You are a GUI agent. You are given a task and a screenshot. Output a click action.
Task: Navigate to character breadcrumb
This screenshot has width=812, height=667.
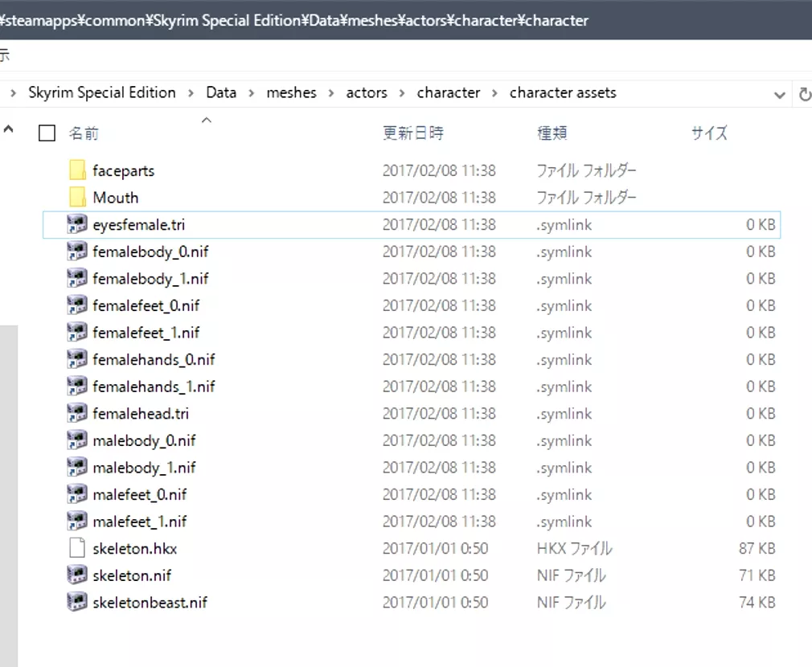[x=449, y=92]
